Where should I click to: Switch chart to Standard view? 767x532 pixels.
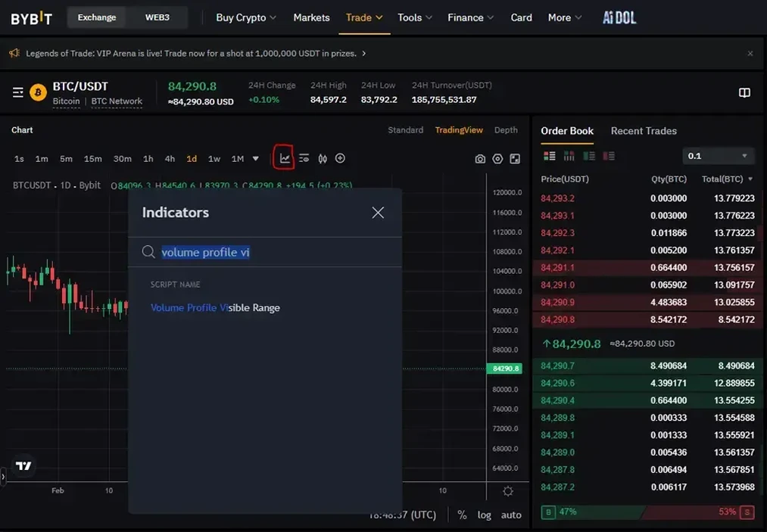click(406, 130)
